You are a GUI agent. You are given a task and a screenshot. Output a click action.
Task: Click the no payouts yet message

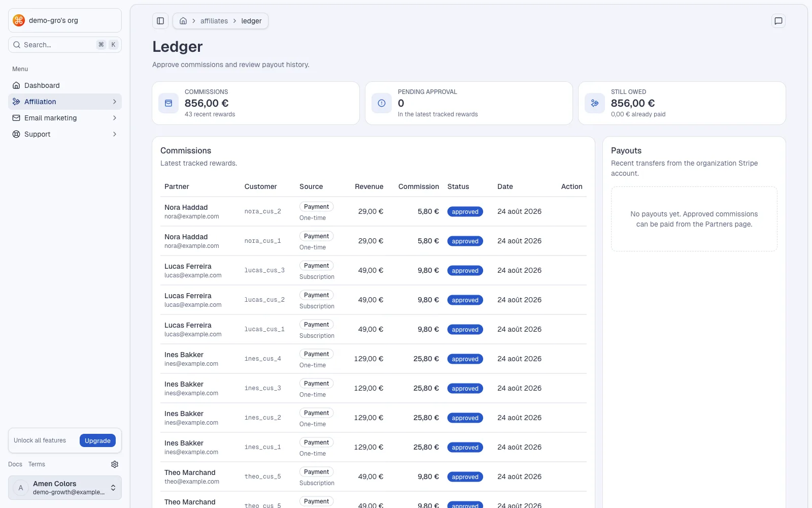(x=694, y=219)
